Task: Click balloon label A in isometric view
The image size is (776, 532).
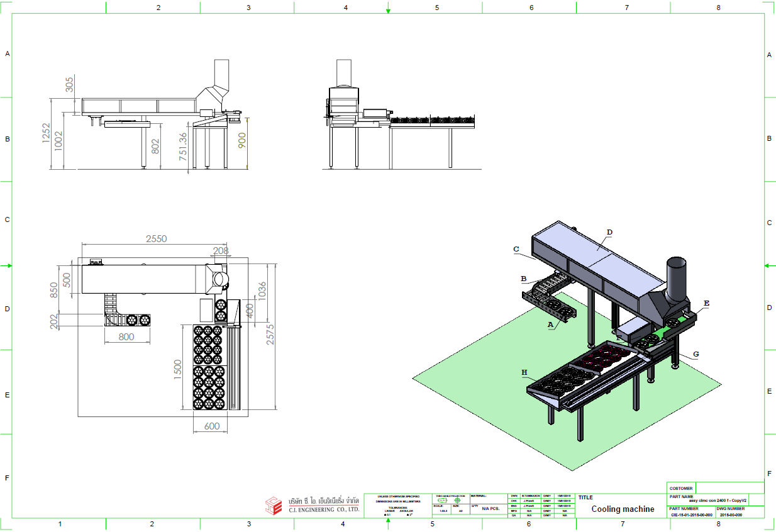Action: 551,324
